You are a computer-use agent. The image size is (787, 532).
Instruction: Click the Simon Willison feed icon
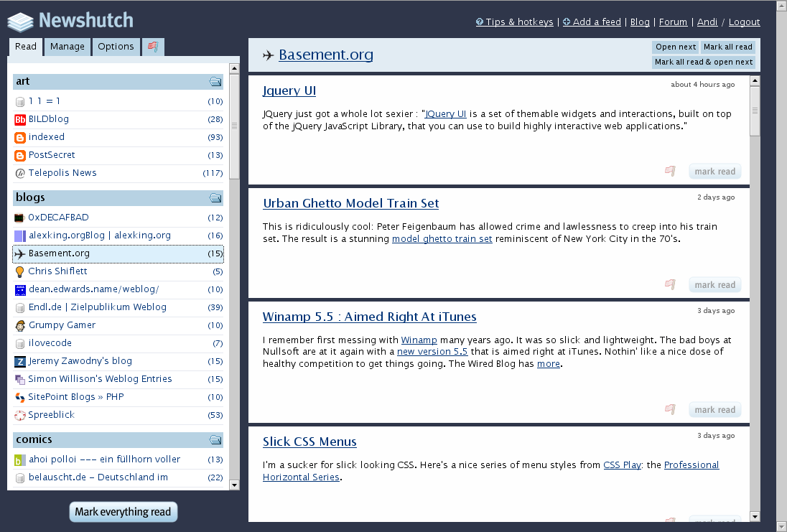tap(20, 379)
